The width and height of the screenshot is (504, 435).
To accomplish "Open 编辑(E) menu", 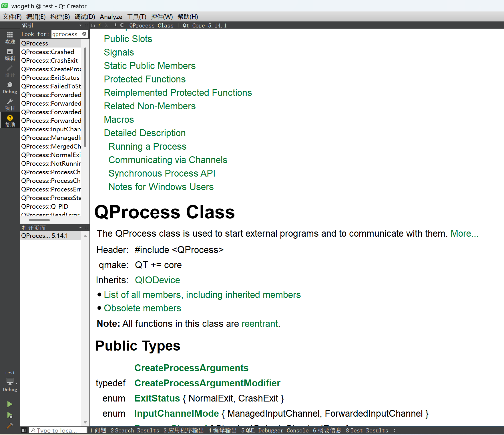I will coord(36,17).
